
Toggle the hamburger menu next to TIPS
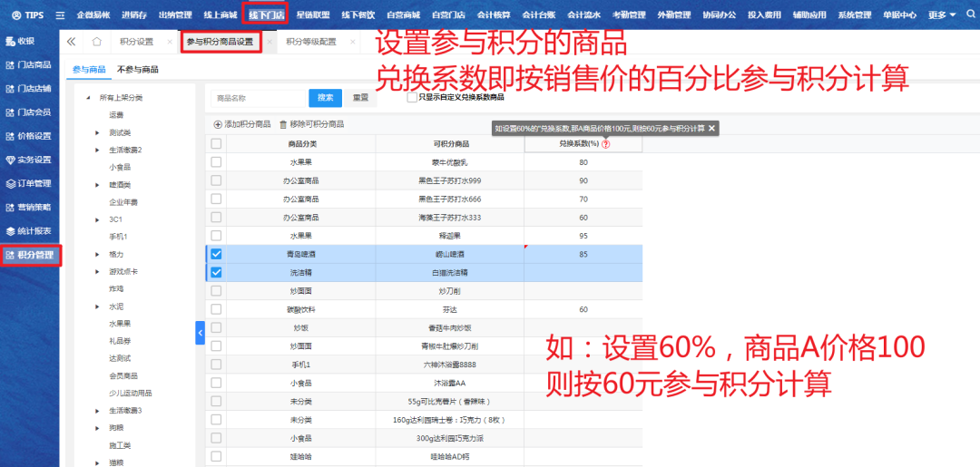[x=60, y=15]
